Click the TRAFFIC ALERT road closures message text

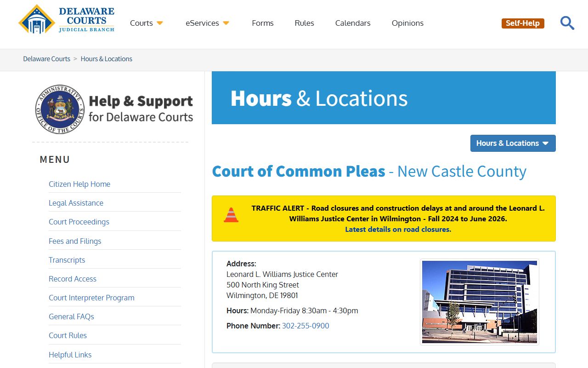(x=398, y=213)
